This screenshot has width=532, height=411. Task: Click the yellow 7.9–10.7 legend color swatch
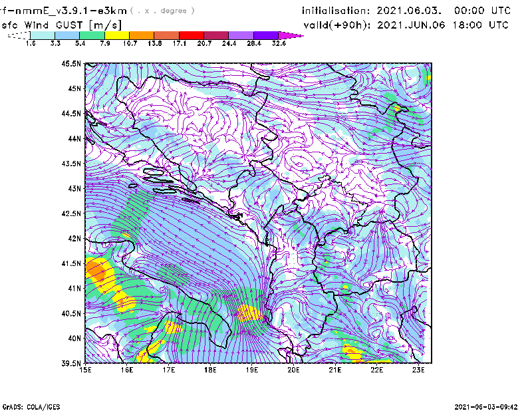click(117, 35)
